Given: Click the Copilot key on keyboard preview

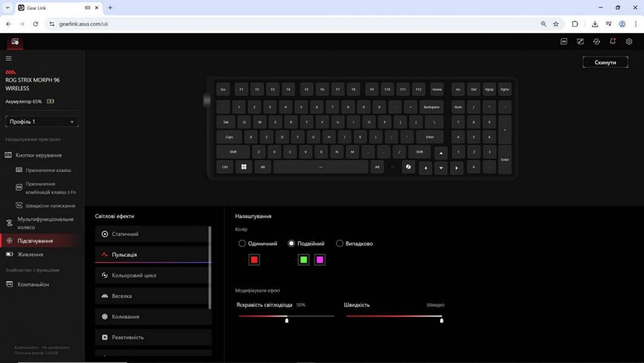Looking at the screenshot, I should pyautogui.click(x=408, y=167).
